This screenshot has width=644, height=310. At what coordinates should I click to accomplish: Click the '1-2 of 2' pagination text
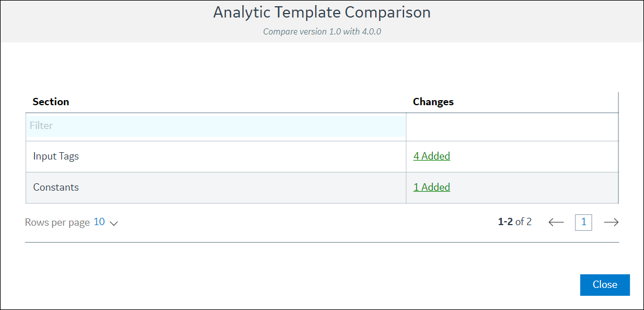coord(514,222)
